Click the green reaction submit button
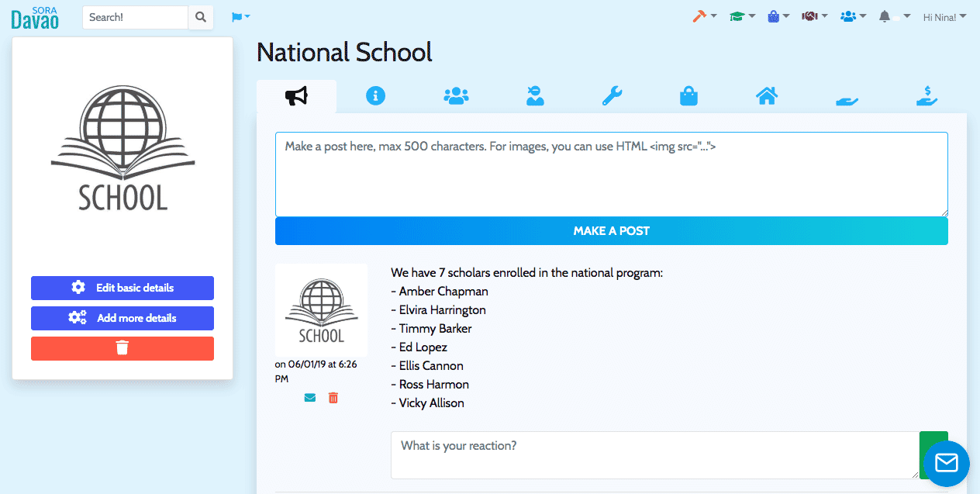The image size is (980, 494). pos(933,455)
